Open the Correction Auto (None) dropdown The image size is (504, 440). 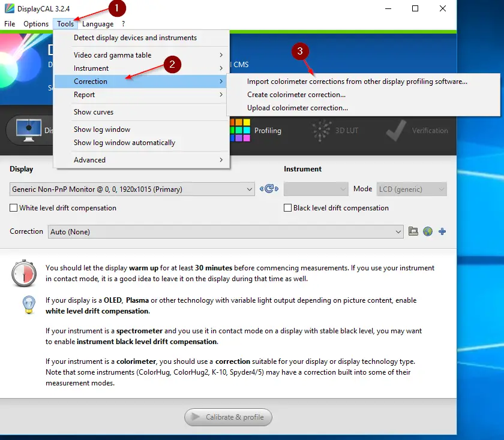pos(226,231)
